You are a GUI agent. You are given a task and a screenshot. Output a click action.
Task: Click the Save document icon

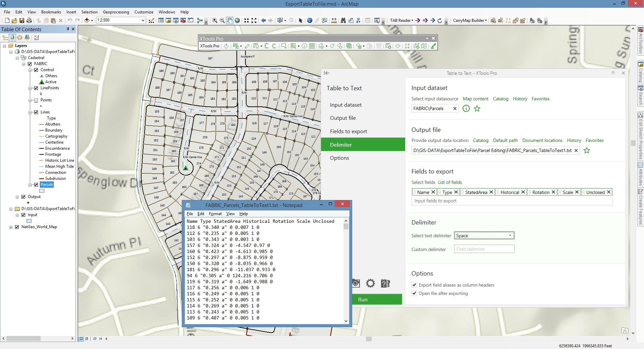click(x=22, y=20)
